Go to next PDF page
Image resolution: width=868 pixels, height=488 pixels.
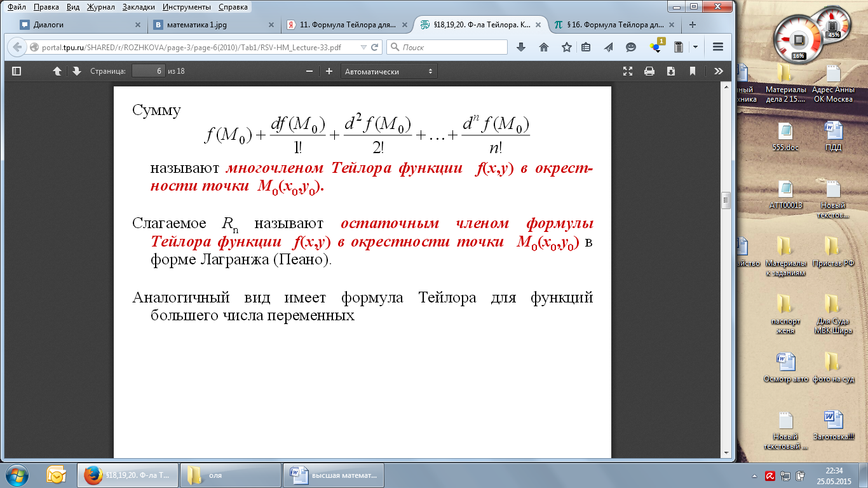coord(76,71)
